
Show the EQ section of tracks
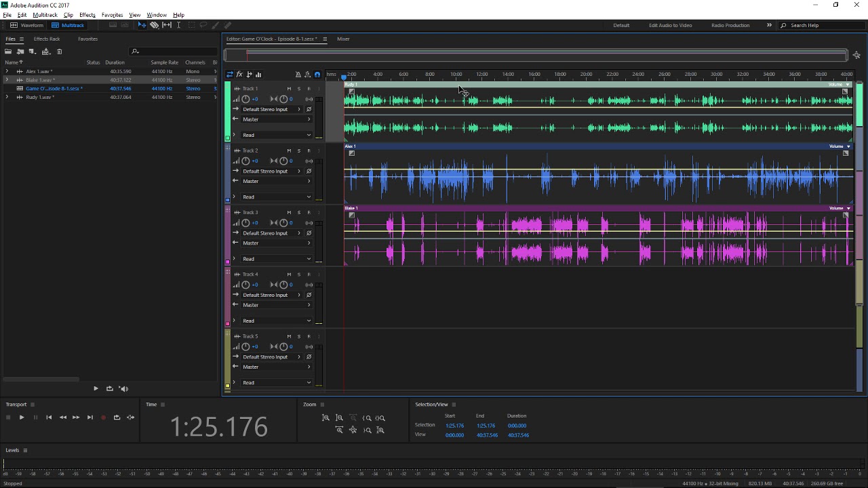(258, 75)
